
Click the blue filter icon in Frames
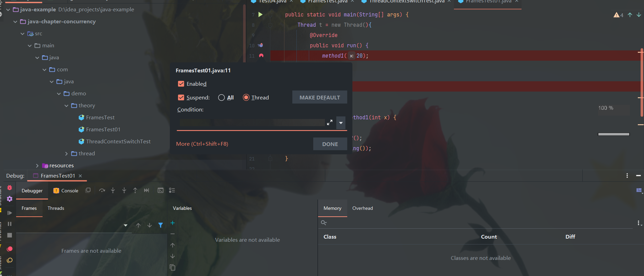tap(160, 225)
